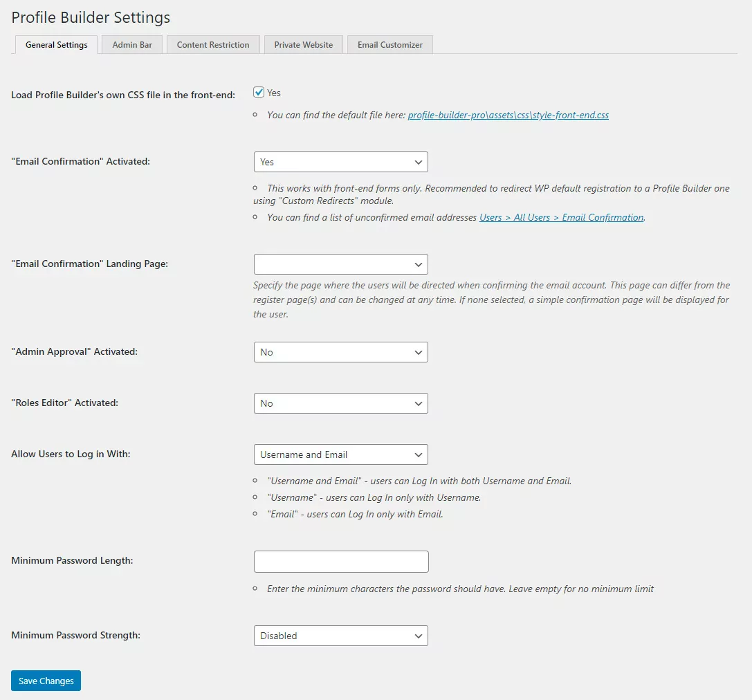Viewport: 752px width, 700px height.
Task: Toggle the load own CSS file checkbox
Action: pos(259,93)
